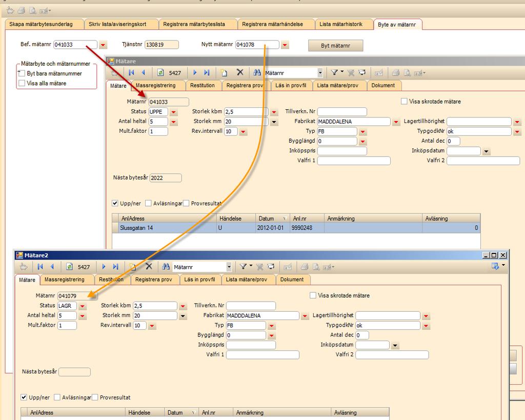The height and width of the screenshot is (420, 525).
Task: Open Bef. mätarnr dropdown arrow
Action: pyautogui.click(x=103, y=45)
